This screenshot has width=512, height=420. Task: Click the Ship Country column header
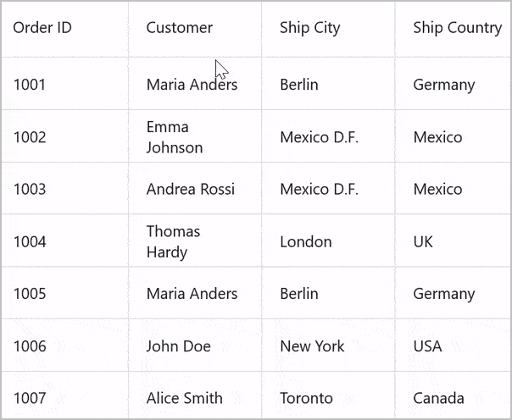pos(454,29)
